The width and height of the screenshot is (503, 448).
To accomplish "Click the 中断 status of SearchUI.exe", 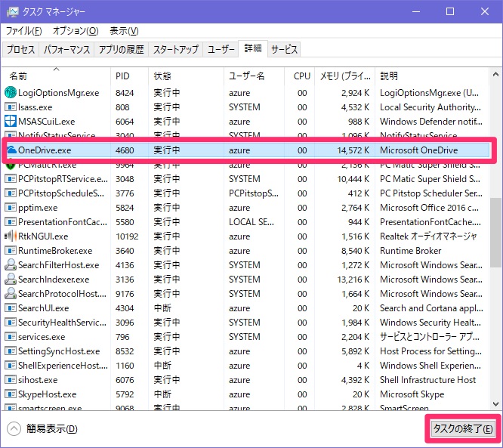I will point(162,308).
